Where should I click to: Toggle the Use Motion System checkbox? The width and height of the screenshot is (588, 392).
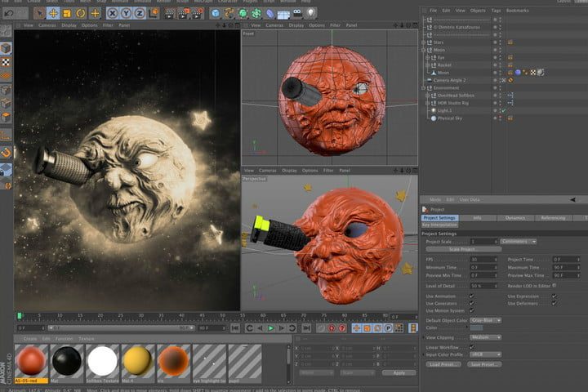pos(471,310)
